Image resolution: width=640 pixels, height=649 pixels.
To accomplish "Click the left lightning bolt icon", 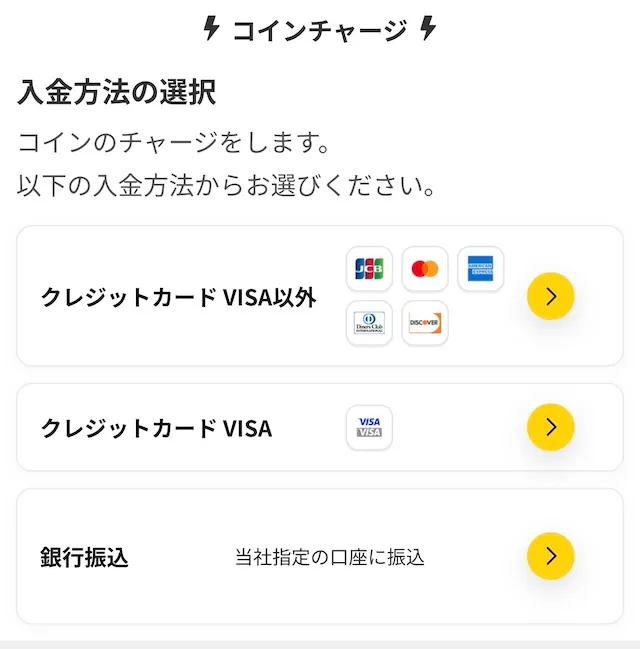I will [211, 30].
